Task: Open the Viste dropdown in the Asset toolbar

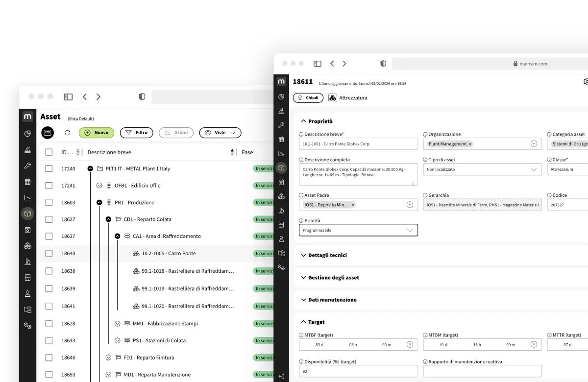Action: pos(220,133)
